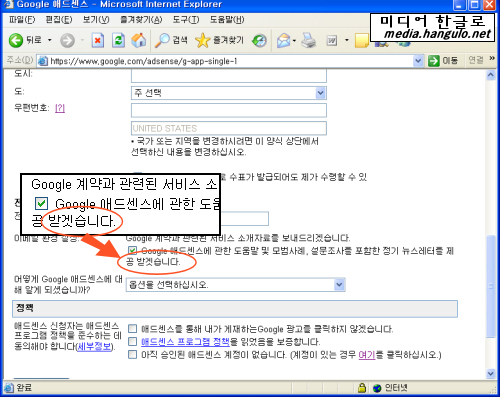Open the 즐겨찾기(A) menu

tap(141, 20)
